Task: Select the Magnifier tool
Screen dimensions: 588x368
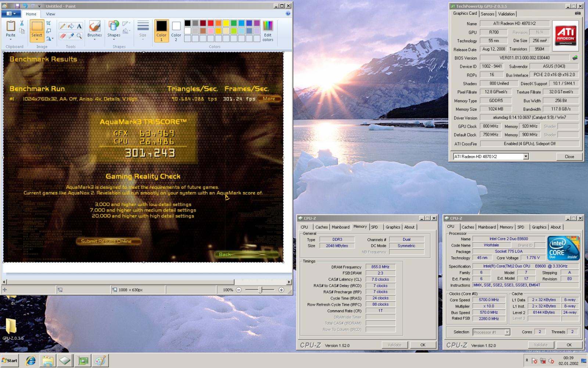Action: 79,36
